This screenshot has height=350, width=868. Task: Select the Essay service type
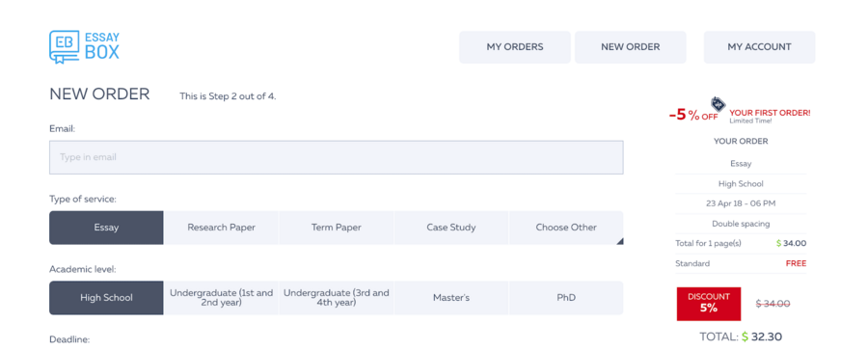pos(106,228)
